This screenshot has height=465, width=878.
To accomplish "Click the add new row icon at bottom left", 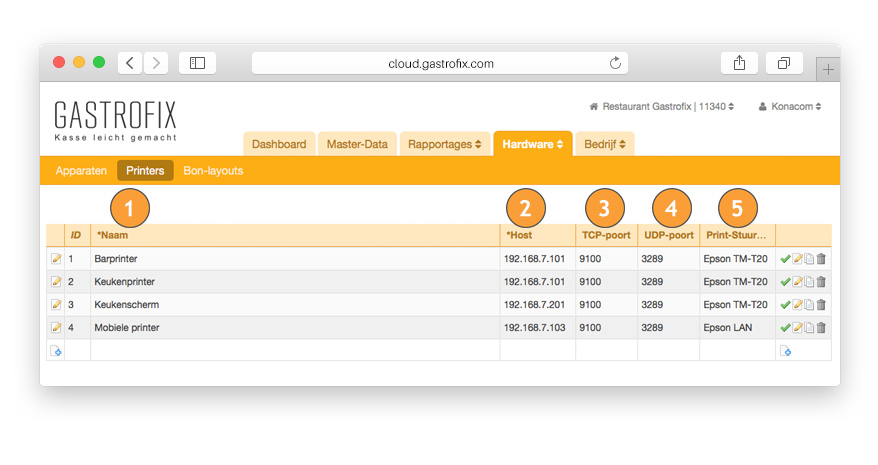I will pos(56,351).
